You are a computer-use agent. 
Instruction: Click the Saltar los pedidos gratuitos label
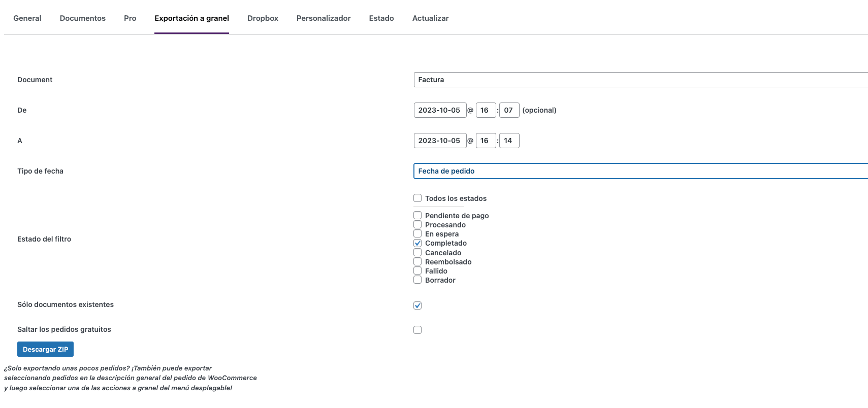(64, 329)
